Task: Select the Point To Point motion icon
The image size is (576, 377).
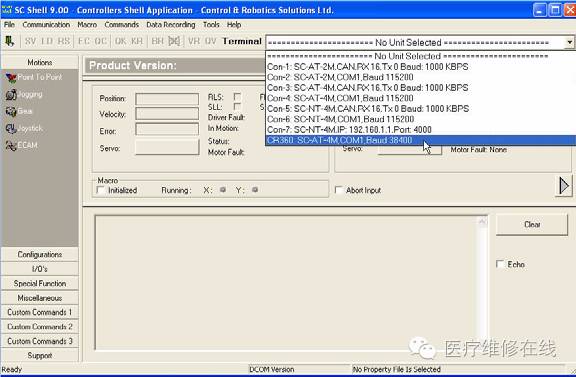Action: (11, 77)
